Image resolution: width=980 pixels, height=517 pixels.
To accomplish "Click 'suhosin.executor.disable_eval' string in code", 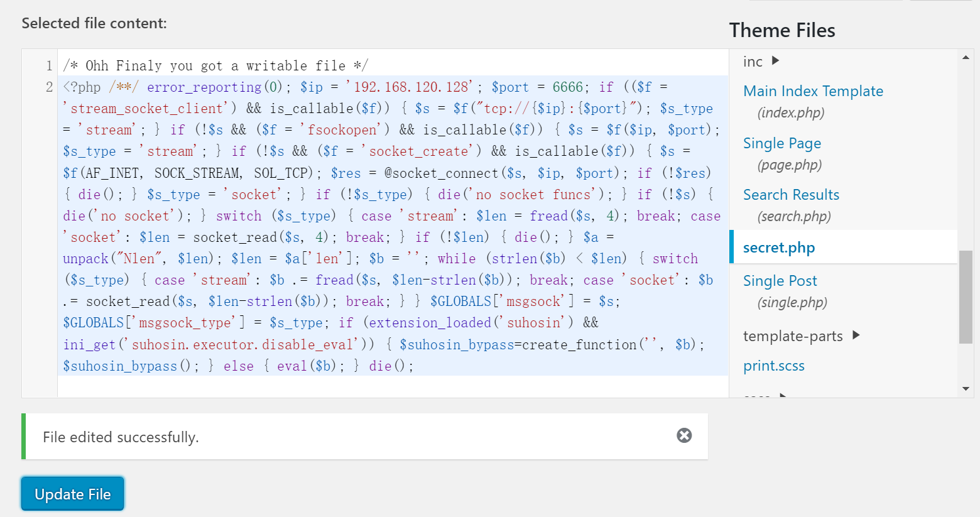I will point(242,345).
